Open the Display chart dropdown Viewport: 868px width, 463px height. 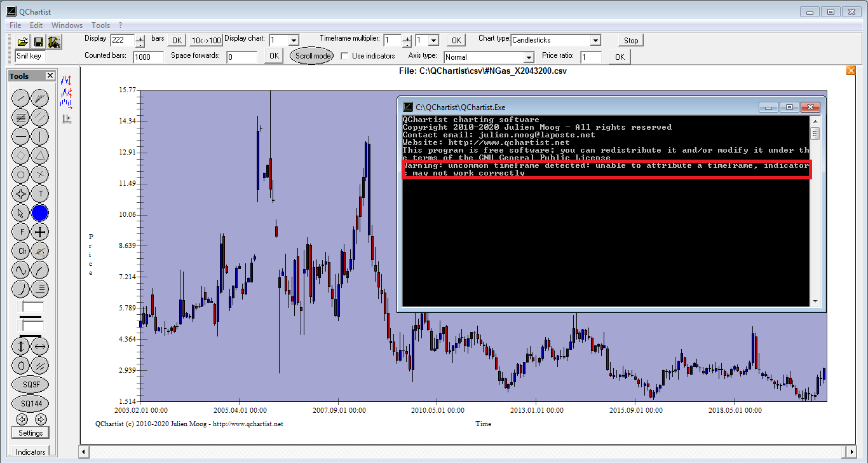coord(293,40)
